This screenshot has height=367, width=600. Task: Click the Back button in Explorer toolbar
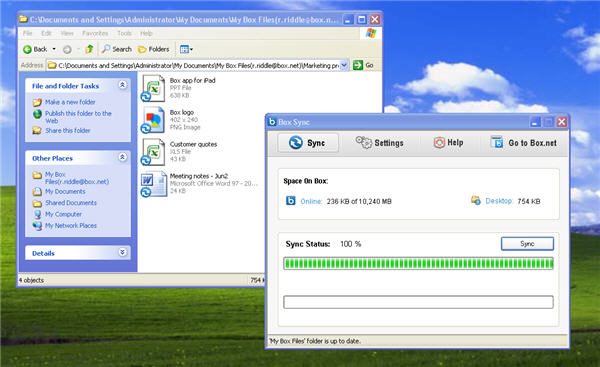(35, 49)
